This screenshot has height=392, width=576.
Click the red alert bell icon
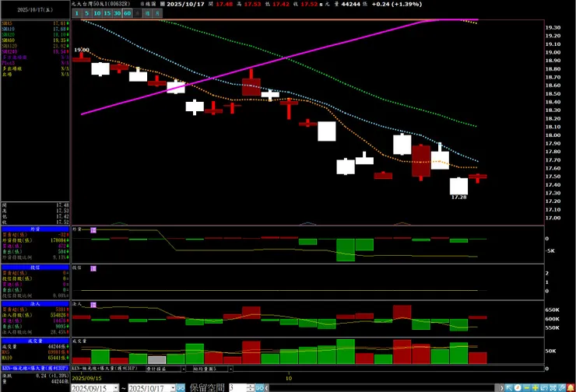(571, 388)
